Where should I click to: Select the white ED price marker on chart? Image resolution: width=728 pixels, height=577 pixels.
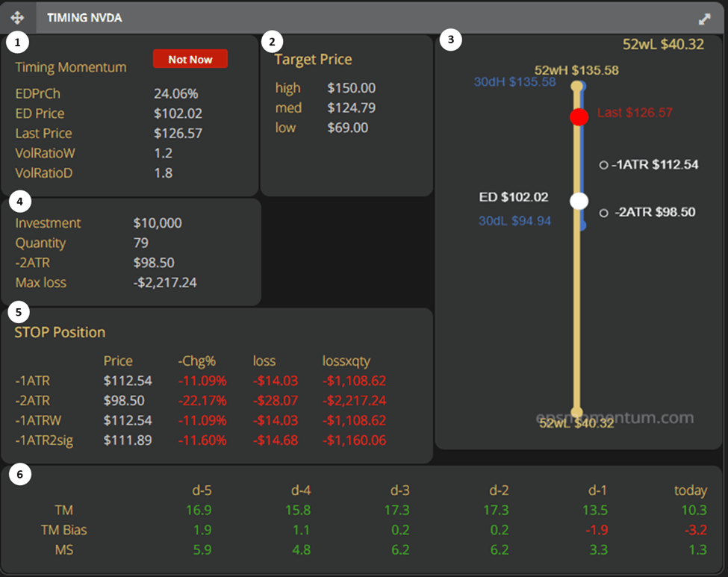coord(579,201)
